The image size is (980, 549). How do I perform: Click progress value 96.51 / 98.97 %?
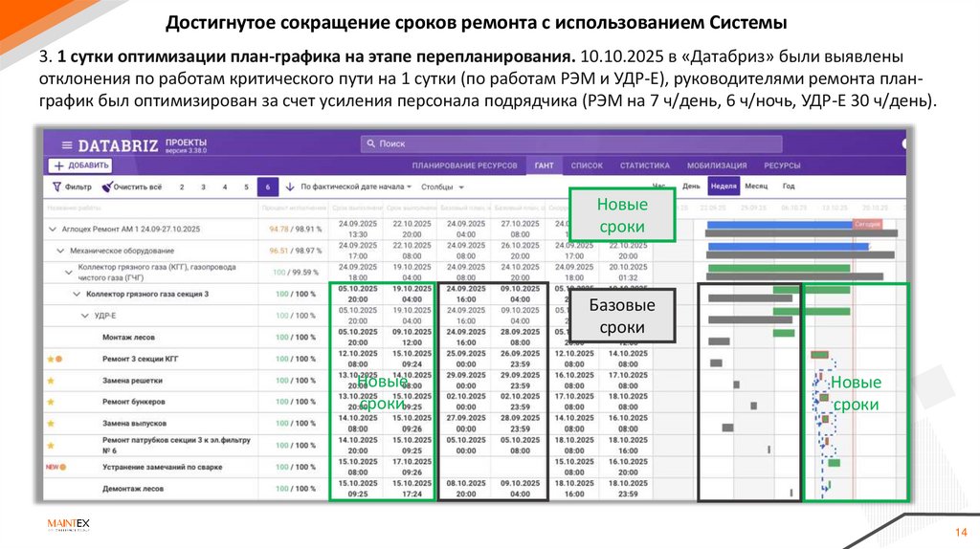pyautogui.click(x=295, y=251)
